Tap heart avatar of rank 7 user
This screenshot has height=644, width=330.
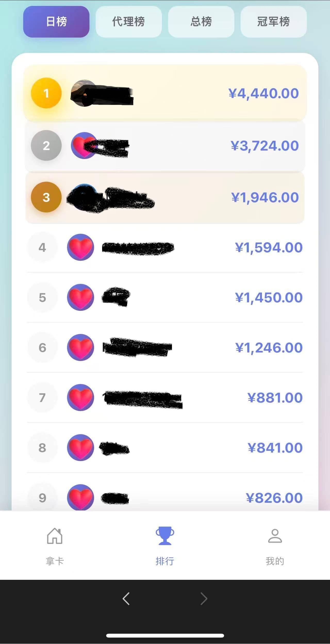[80, 397]
